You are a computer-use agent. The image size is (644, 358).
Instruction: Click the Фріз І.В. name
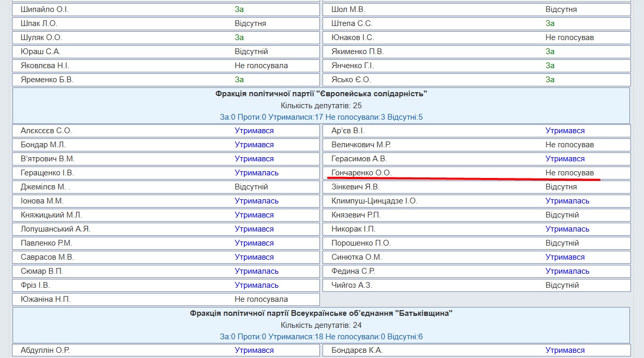[x=35, y=285]
